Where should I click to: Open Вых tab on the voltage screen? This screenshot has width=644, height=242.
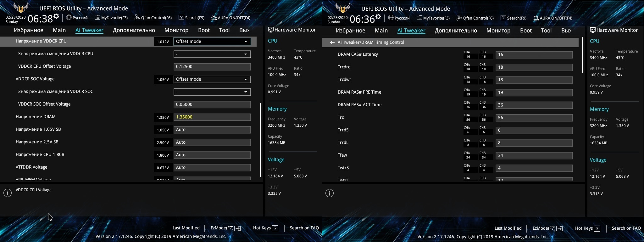[x=244, y=30]
